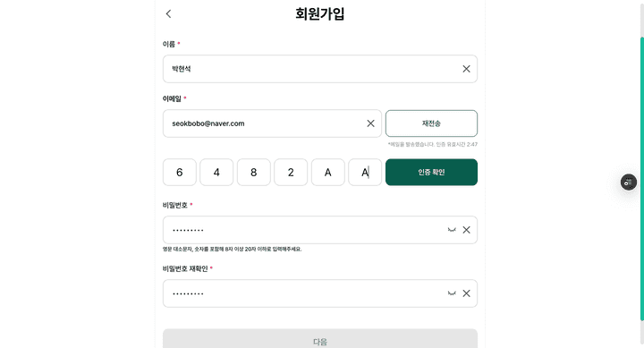The image size is (644, 348).
Task: Go back using the left arrow icon
Action: (168, 14)
